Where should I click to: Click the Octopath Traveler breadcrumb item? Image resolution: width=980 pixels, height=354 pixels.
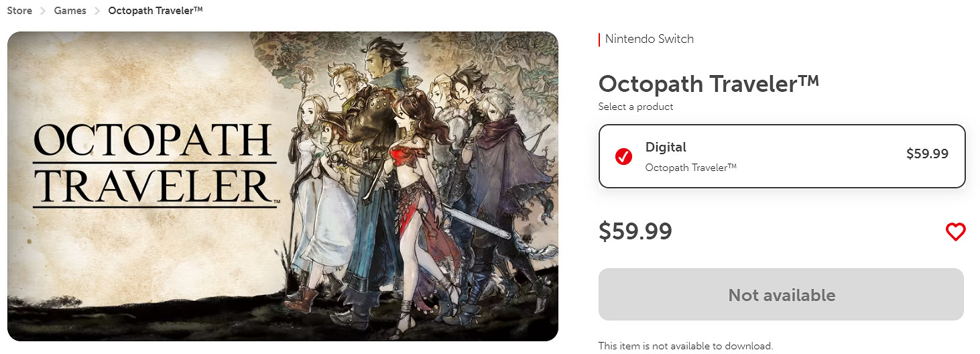156,11
